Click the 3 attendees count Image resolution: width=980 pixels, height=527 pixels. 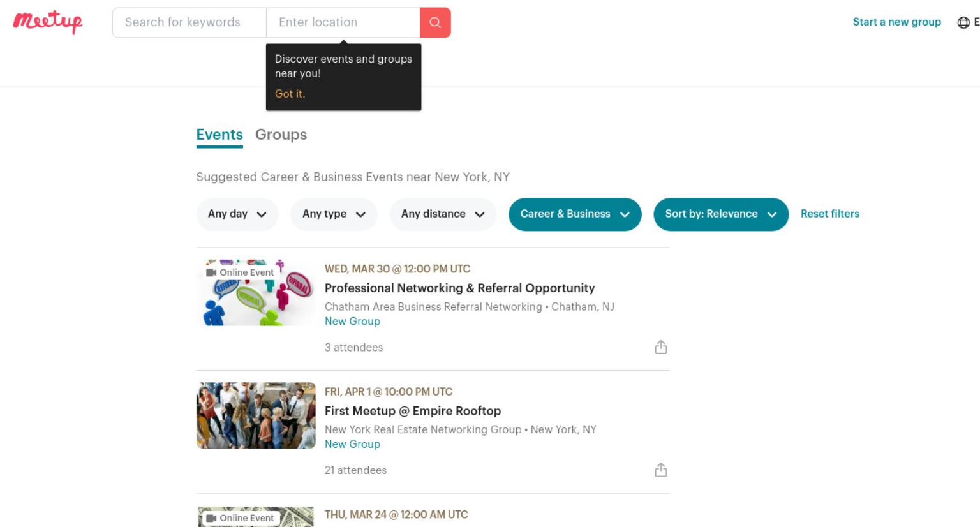point(354,348)
